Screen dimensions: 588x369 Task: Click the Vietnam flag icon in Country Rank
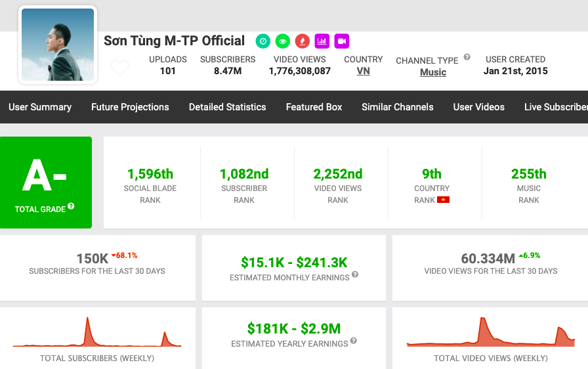click(443, 200)
